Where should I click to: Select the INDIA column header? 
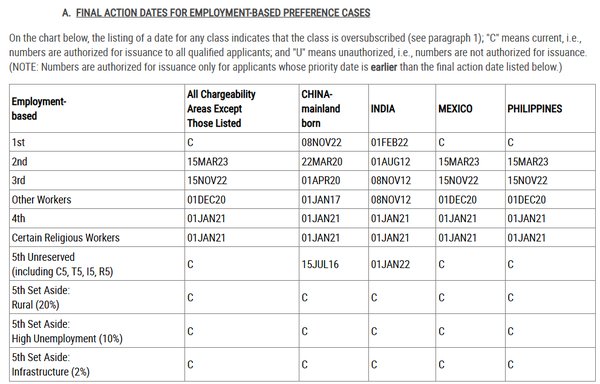click(x=383, y=109)
